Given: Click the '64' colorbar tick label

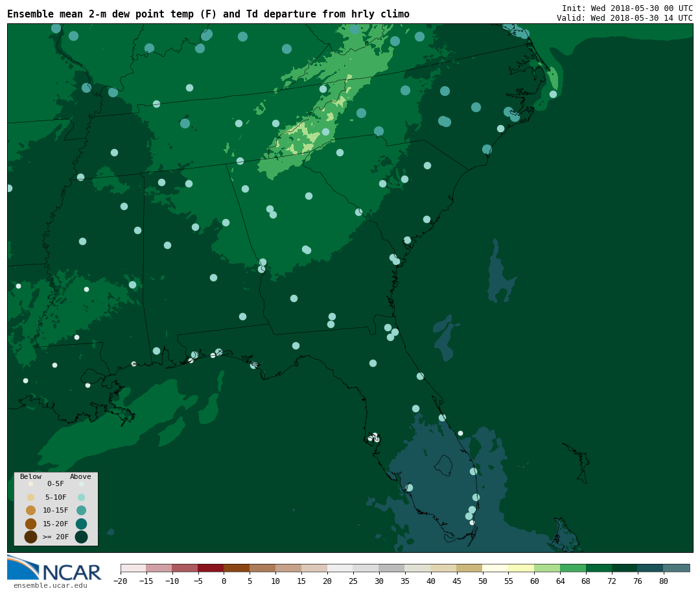Looking at the screenshot, I should click(x=560, y=581).
